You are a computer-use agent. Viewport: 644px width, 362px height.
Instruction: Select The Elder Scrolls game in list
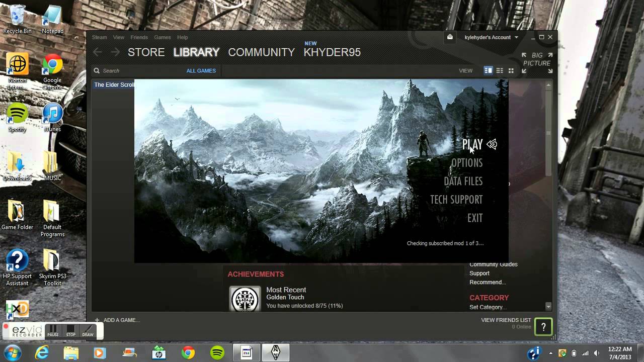(x=113, y=84)
